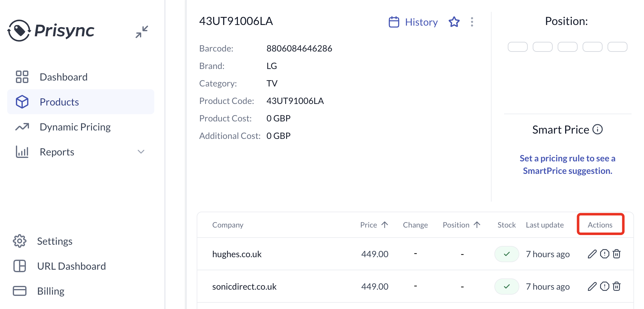Follow the Set a pricing rule link
Viewport: 644px width, 309px height.
(x=567, y=164)
